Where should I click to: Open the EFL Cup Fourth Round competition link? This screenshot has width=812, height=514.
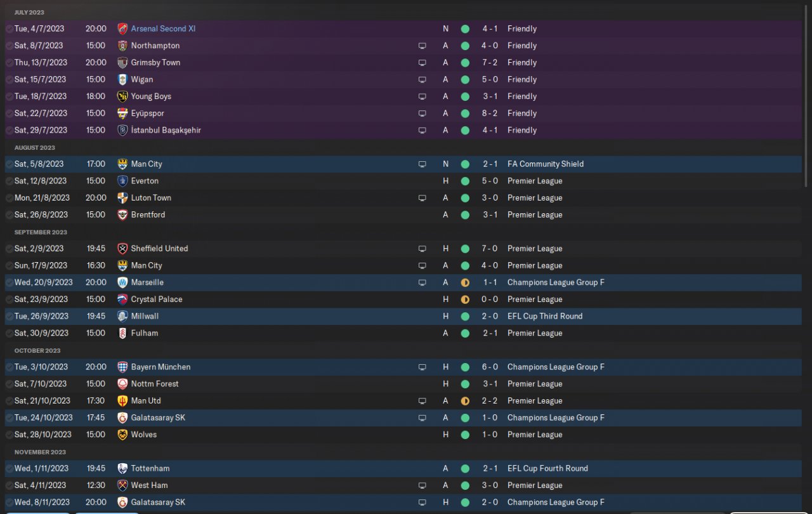[x=547, y=468]
